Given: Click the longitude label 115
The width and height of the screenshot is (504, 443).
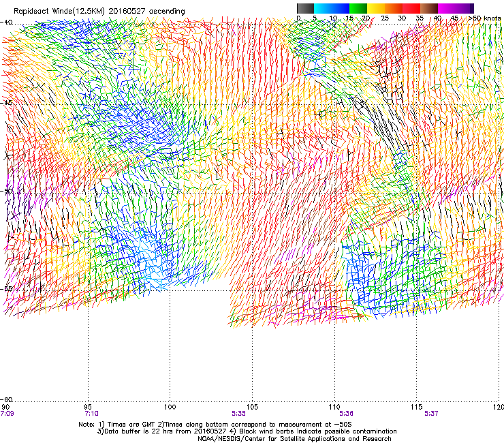Looking at the screenshot, I should pos(417,407).
